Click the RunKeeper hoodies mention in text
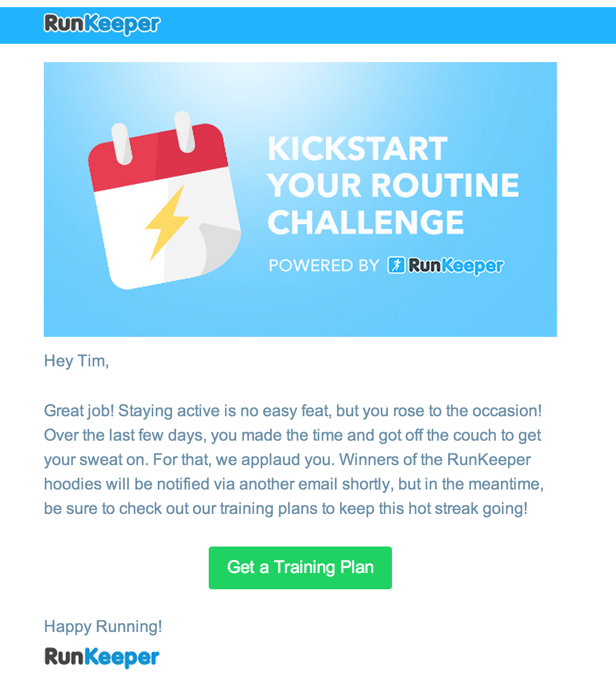Viewport: 616px width, 689px height. tap(489, 460)
